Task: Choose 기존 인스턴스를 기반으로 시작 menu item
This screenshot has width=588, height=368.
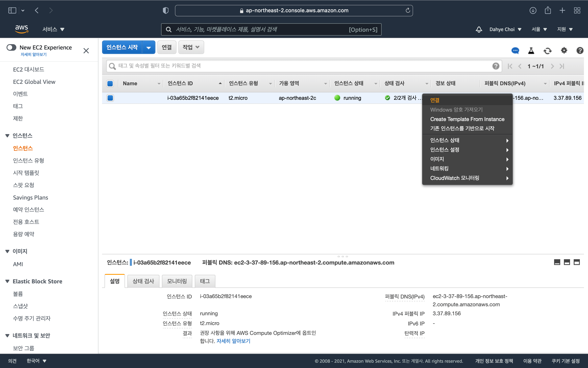Action: click(x=467, y=128)
